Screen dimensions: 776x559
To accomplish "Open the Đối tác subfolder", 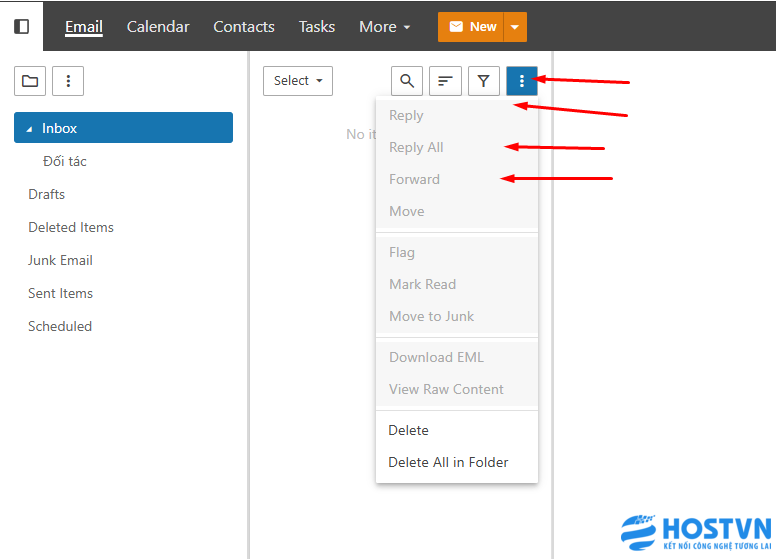I will pos(65,161).
